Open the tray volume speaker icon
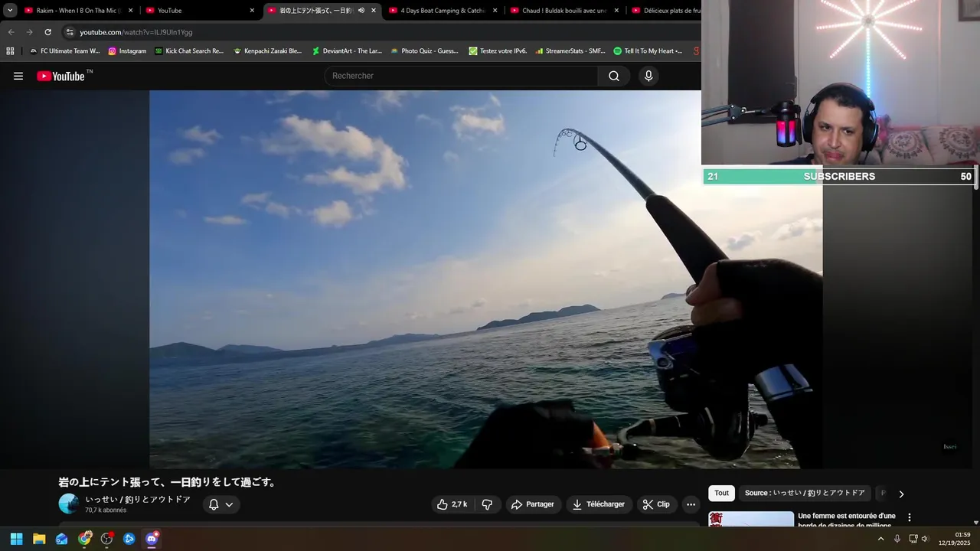Image resolution: width=980 pixels, height=551 pixels. tap(925, 539)
